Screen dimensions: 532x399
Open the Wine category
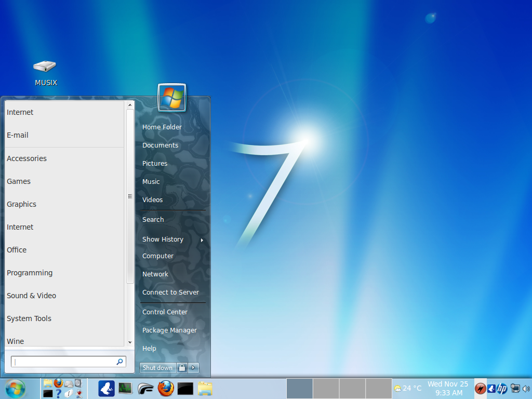[x=64, y=341]
